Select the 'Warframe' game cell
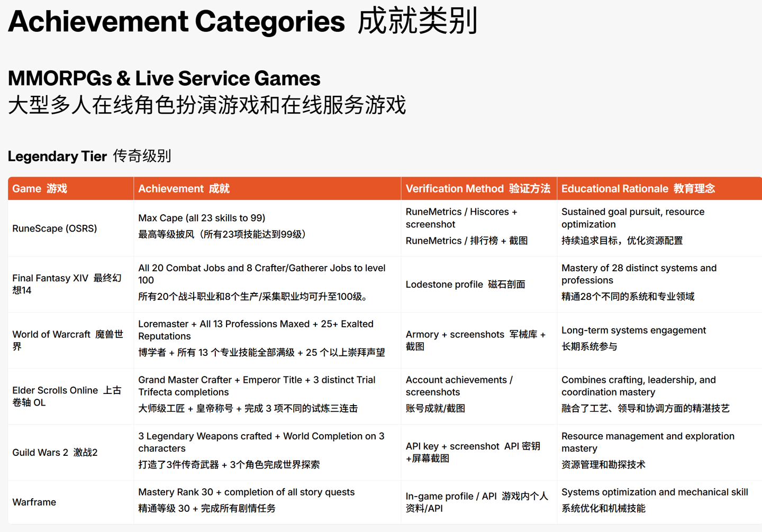This screenshot has width=762, height=532. point(70,502)
